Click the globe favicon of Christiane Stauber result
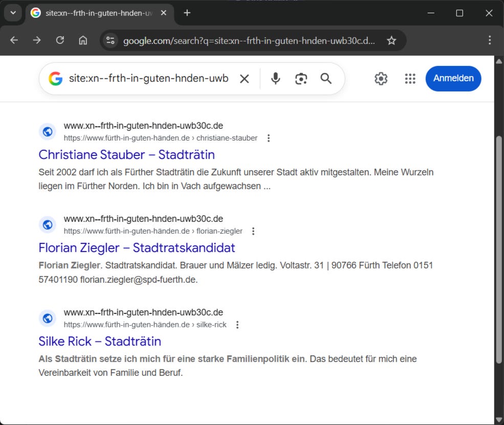The height and width of the screenshot is (425, 504). [48, 132]
